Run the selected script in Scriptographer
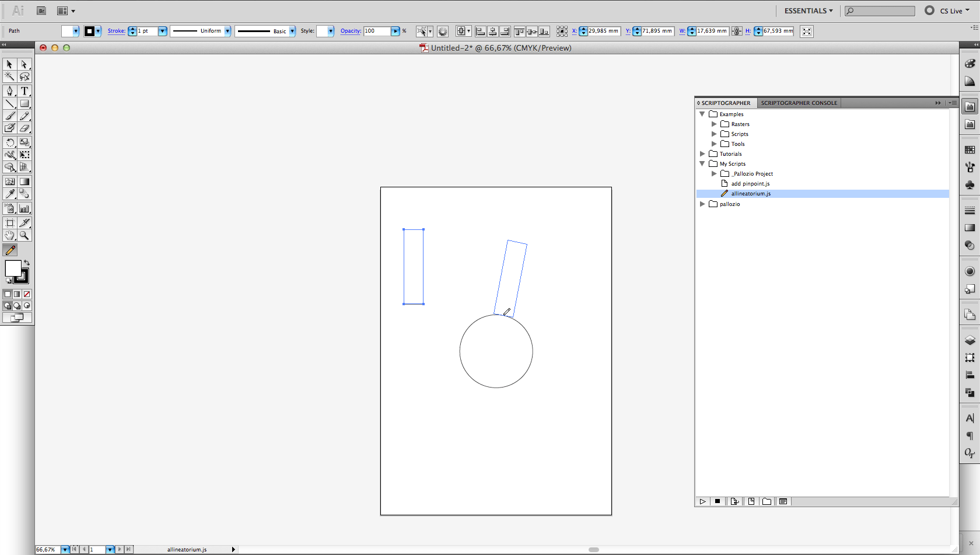 click(x=702, y=501)
